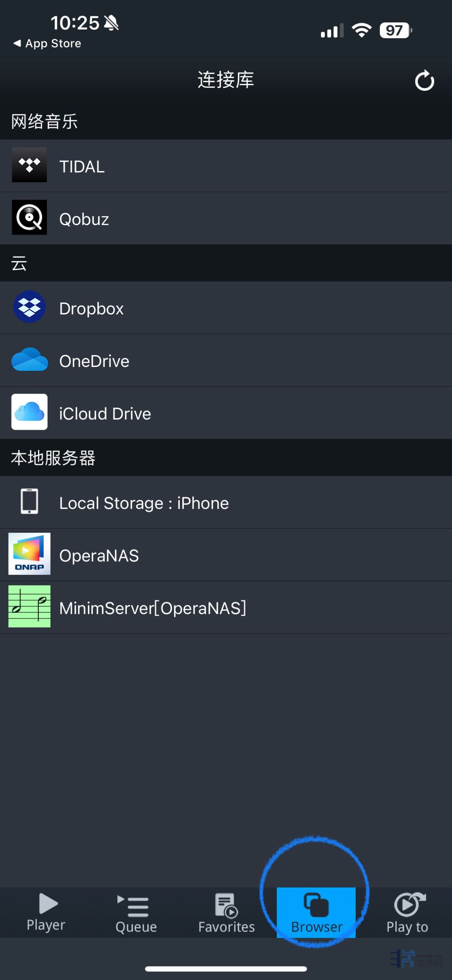Open the iCloud Drive icon
This screenshot has height=980, width=452.
pyautogui.click(x=29, y=412)
